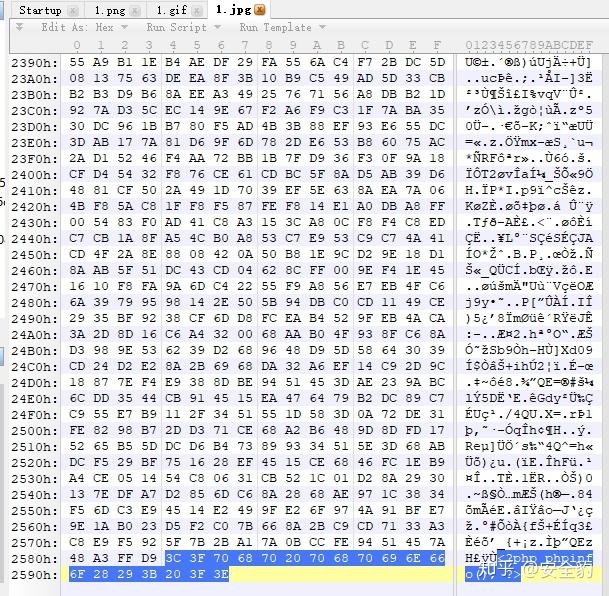Screen dimensions: 609x596
Task: Click the '0123456789ABCDEF' ASCII column header
Action: pos(529,45)
